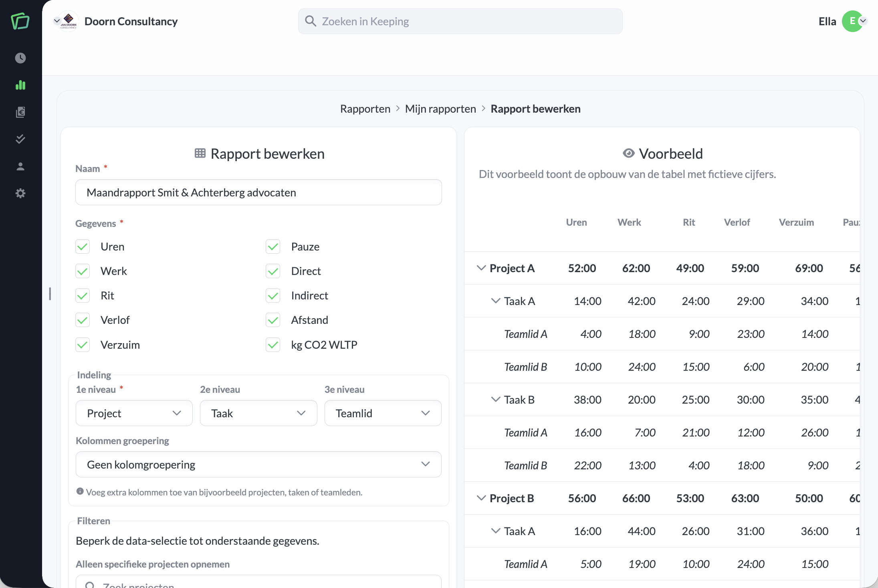Go to Rapporten breadcrumb
Screen dimensions: 878x588
(365, 109)
